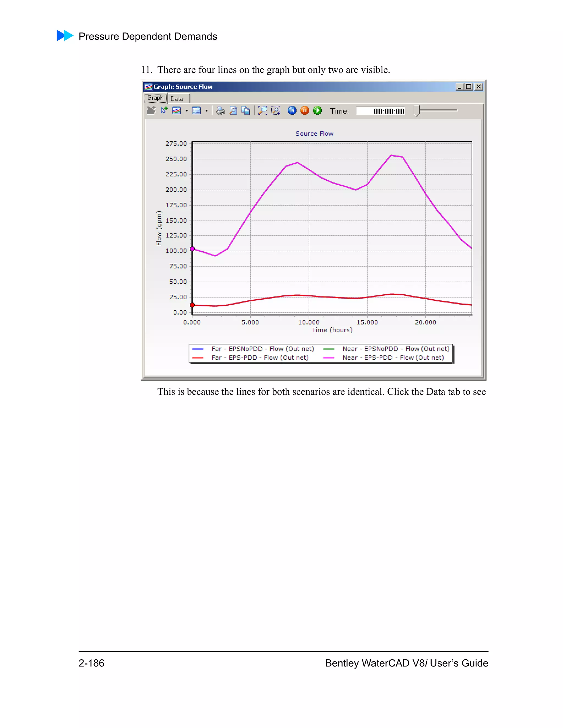Click the Flow (gpm) axis label
Screen dimensions: 563x728
click(x=159, y=228)
